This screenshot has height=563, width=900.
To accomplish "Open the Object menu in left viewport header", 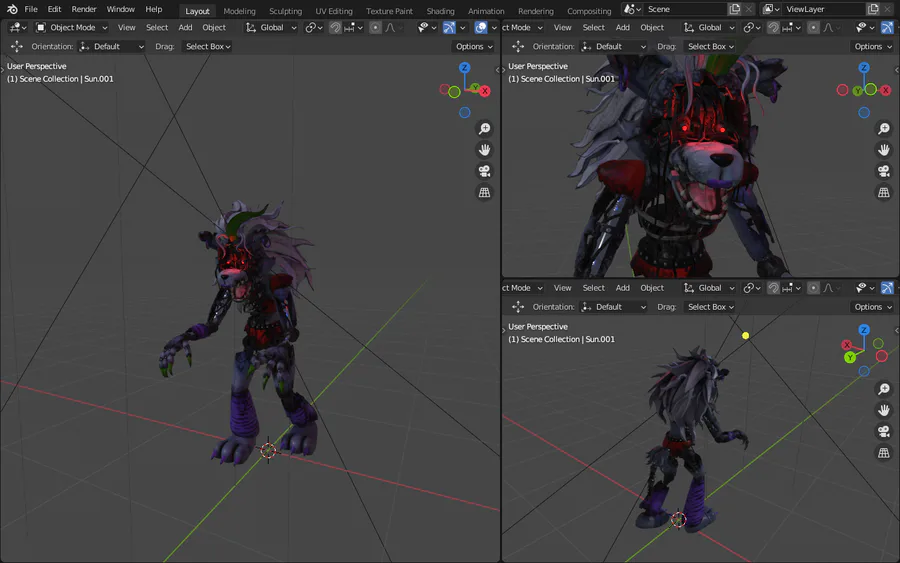I will tap(214, 28).
